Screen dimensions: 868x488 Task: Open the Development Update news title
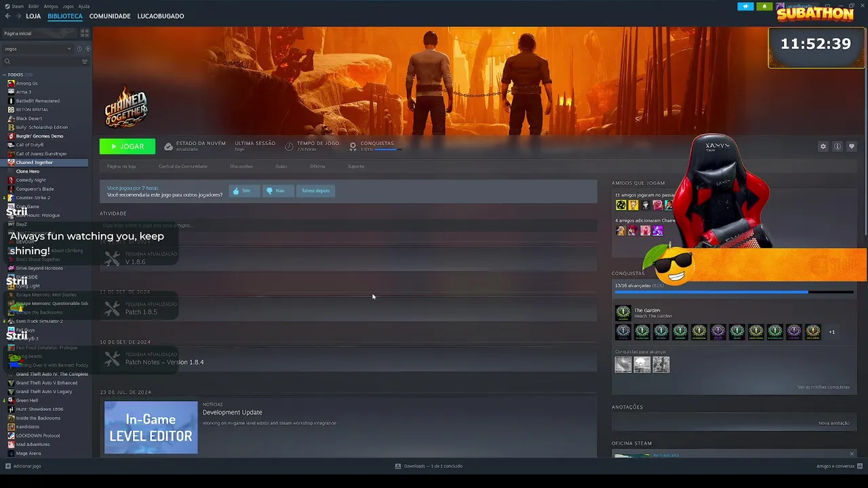pos(233,412)
